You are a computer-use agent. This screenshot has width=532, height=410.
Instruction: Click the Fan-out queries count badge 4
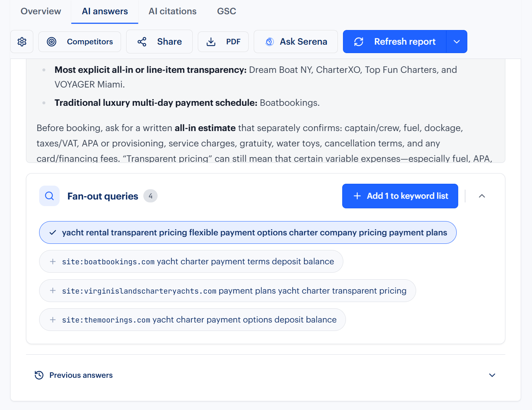pos(150,196)
